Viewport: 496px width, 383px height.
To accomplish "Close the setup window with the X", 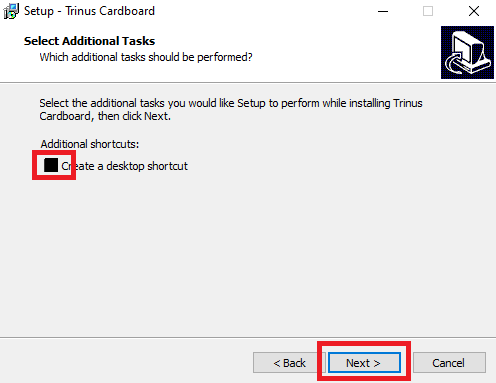I will [473, 11].
